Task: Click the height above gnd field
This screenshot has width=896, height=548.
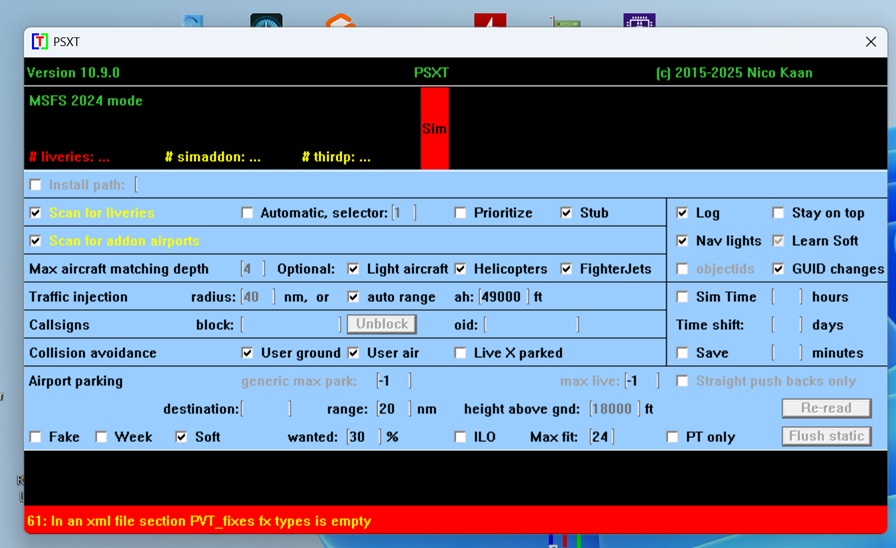Action: click(615, 409)
